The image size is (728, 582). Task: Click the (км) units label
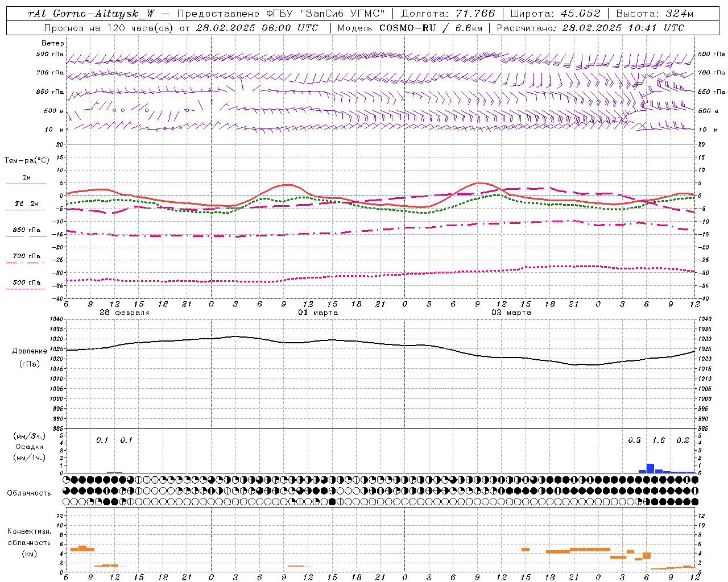coord(30,554)
